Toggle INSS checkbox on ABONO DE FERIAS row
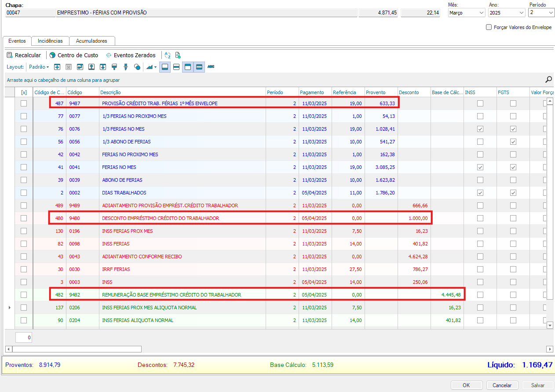 (x=480, y=180)
